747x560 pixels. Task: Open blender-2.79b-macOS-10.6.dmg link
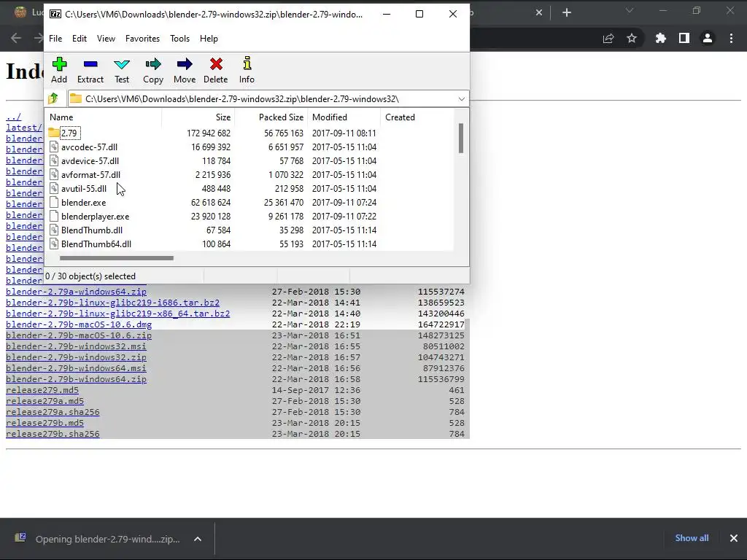tap(79, 324)
